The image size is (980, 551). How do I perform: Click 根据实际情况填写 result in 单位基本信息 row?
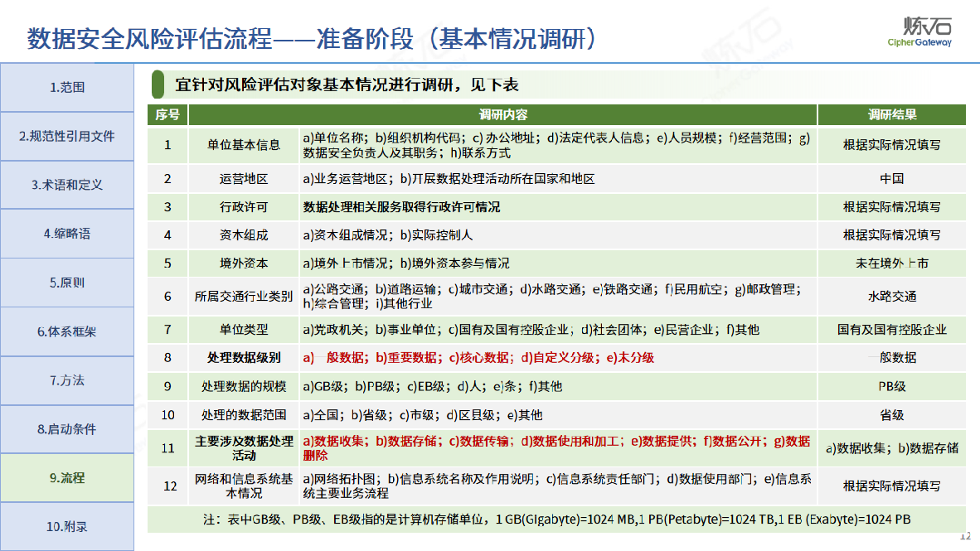point(892,145)
